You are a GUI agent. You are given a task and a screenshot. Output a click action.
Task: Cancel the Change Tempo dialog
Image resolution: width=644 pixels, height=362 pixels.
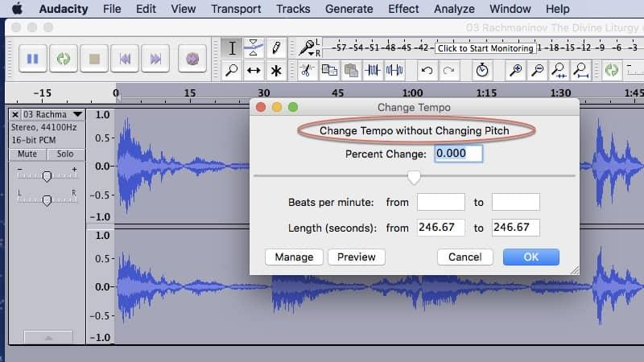click(465, 257)
